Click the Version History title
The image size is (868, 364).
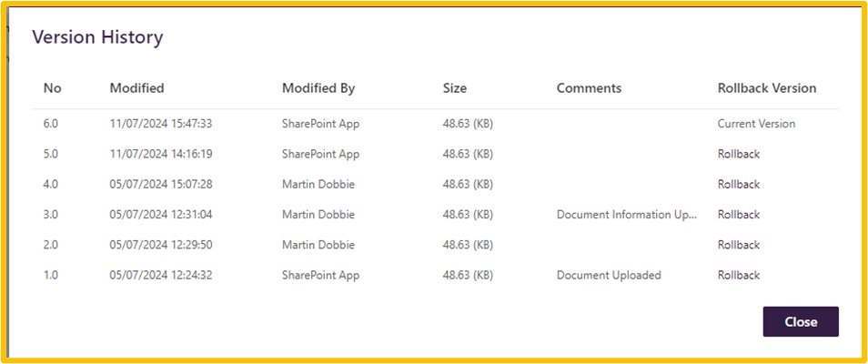click(x=97, y=37)
